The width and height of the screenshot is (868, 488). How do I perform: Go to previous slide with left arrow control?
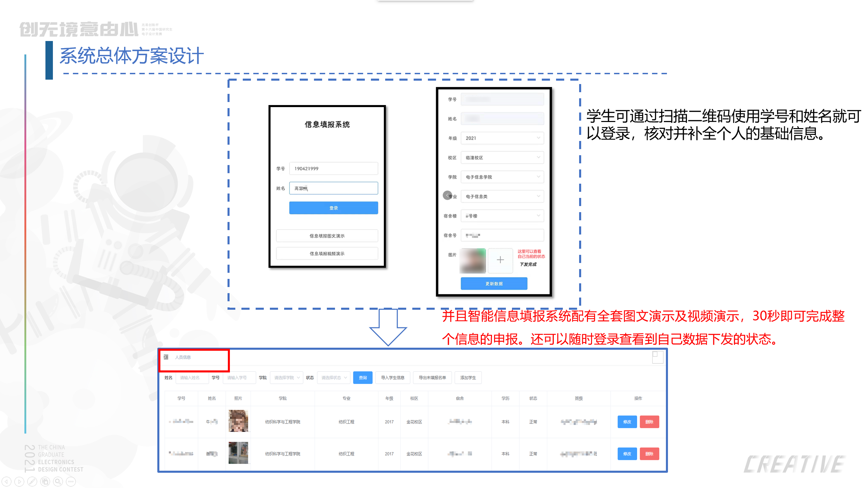(6, 481)
